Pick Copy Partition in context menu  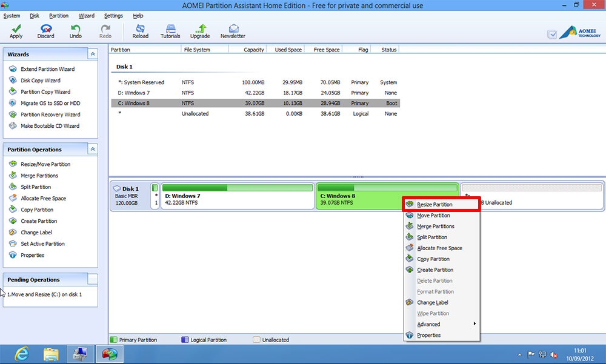442,259
